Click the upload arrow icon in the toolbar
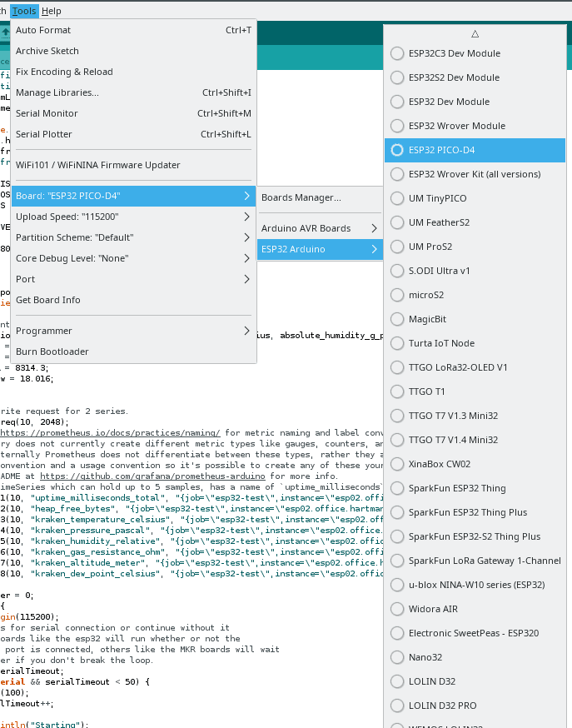This screenshot has width=572, height=728. [5, 32]
